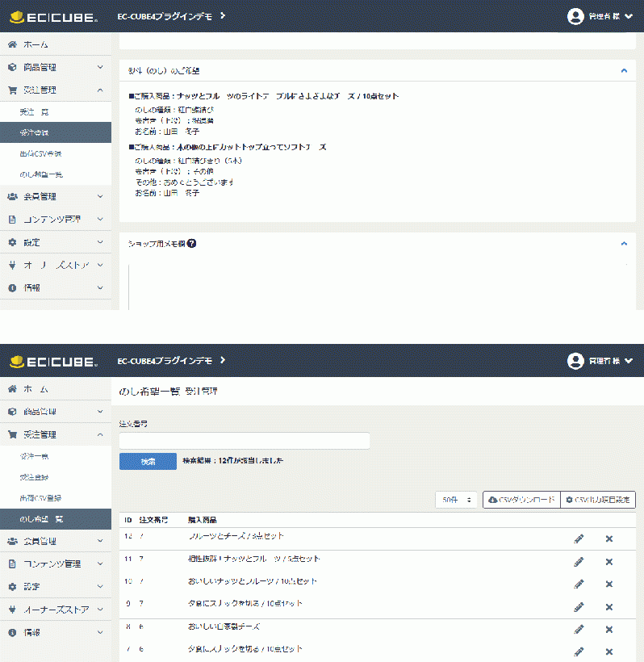This screenshot has width=644, height=662.
Task: Delete the 相性抜群!ナッツとフルーツ row via its X icon
Action: coord(609,562)
